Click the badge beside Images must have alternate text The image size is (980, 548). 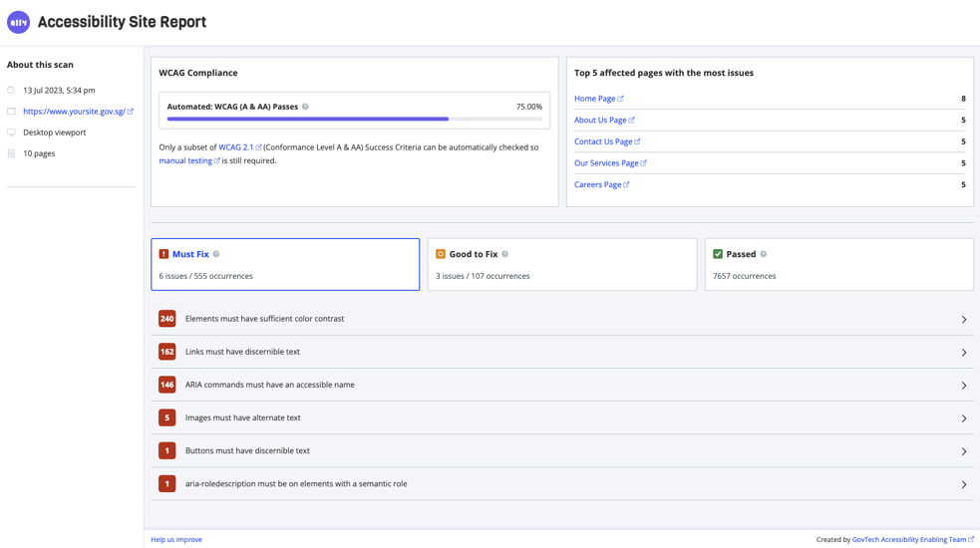(166, 418)
